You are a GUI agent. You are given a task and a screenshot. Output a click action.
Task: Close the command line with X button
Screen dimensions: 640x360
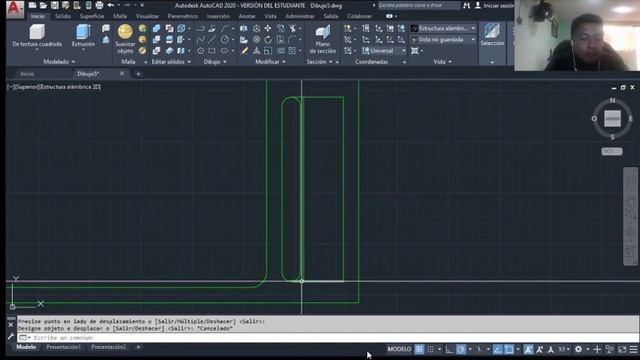point(11,325)
